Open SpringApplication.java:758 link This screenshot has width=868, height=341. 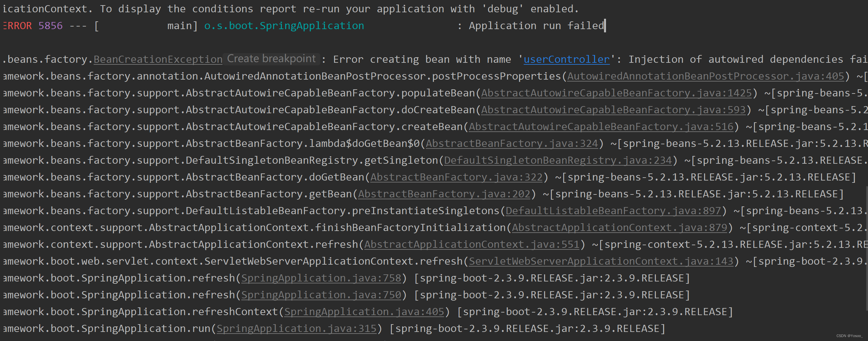pyautogui.click(x=321, y=278)
